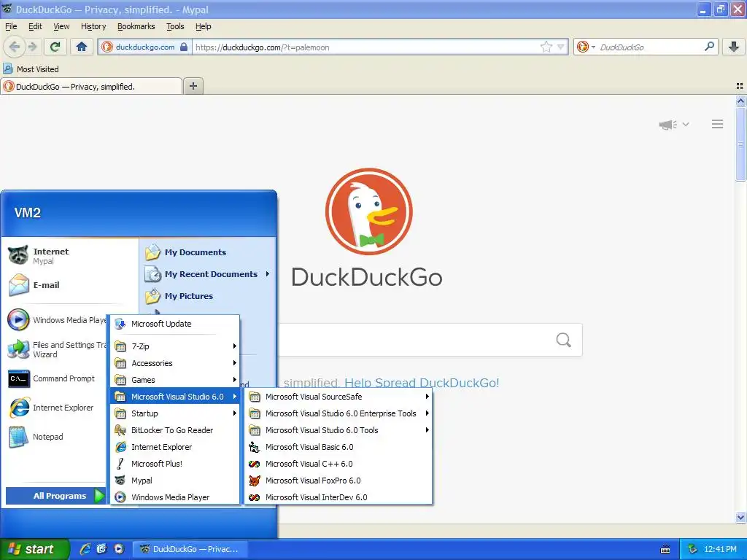Expand the Accessories submenu
This screenshot has height=560, width=747.
[175, 363]
